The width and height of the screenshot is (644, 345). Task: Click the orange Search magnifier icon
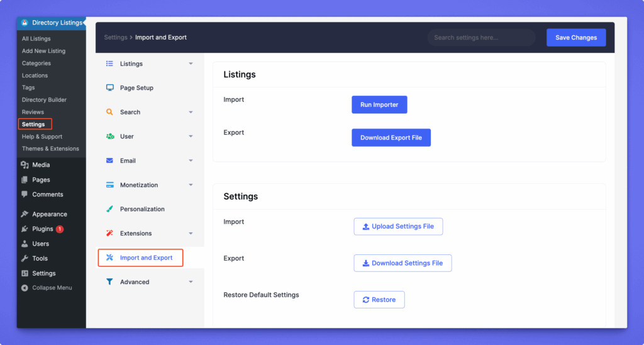pos(109,112)
